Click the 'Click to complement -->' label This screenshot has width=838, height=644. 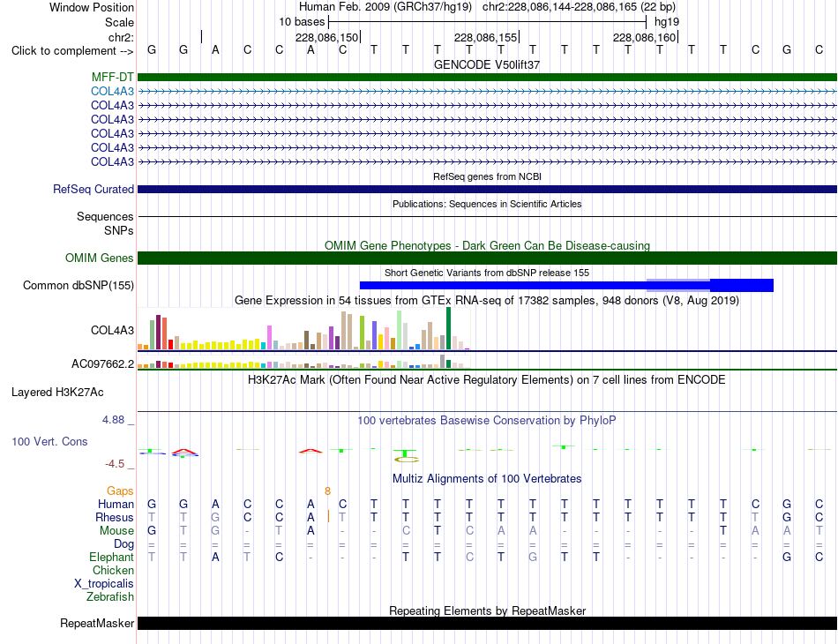click(72, 51)
